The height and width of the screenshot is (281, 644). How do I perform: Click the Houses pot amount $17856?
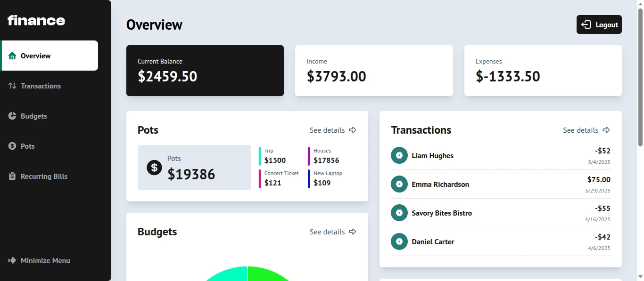point(326,160)
